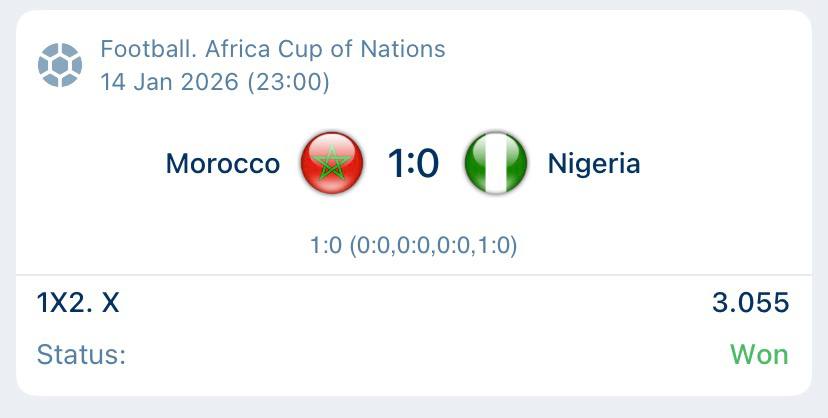Click the Status: label
The image size is (828, 418).
pyautogui.click(x=81, y=355)
